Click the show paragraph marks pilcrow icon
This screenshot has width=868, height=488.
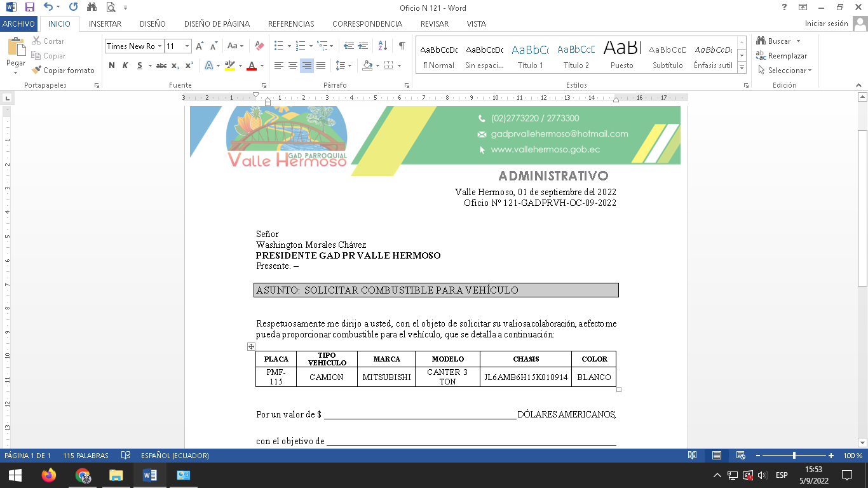[402, 46]
